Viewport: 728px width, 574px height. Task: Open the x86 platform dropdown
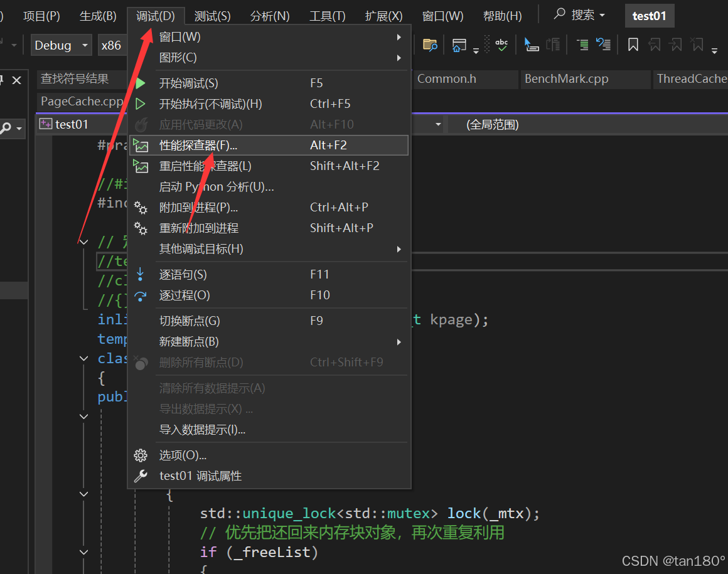click(x=112, y=45)
